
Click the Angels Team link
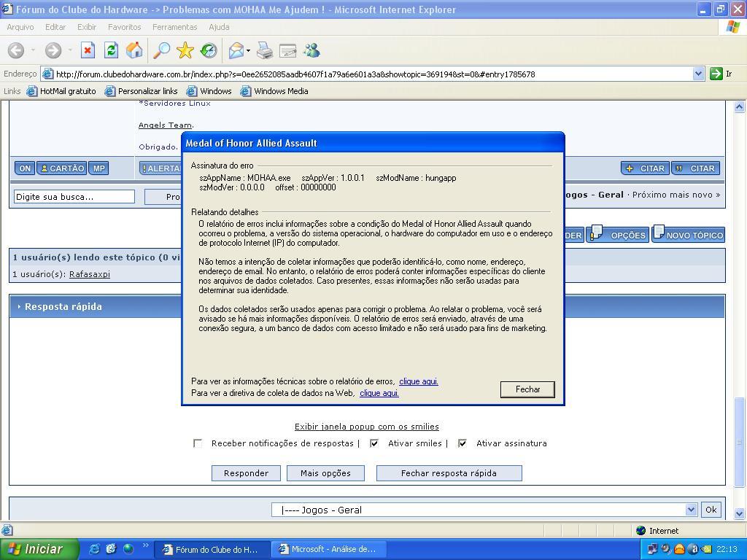166,125
